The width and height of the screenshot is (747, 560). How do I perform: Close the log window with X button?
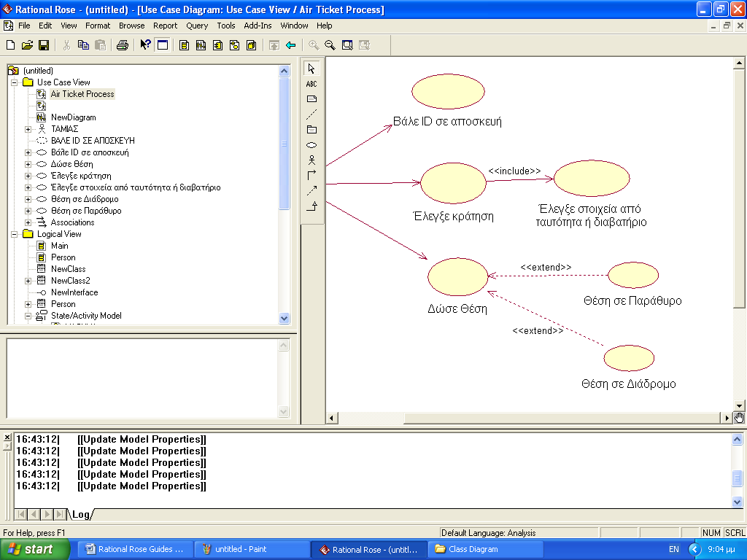[x=7, y=437]
